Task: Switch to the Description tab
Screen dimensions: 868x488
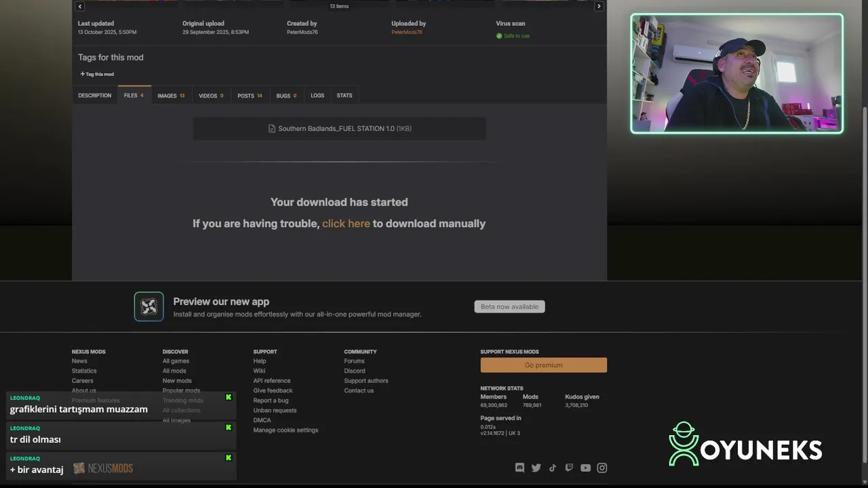Action: coord(95,96)
